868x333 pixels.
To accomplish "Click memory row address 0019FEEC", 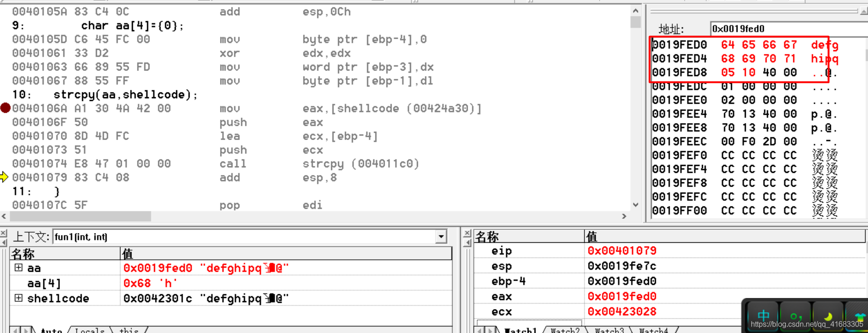I will pos(679,141).
